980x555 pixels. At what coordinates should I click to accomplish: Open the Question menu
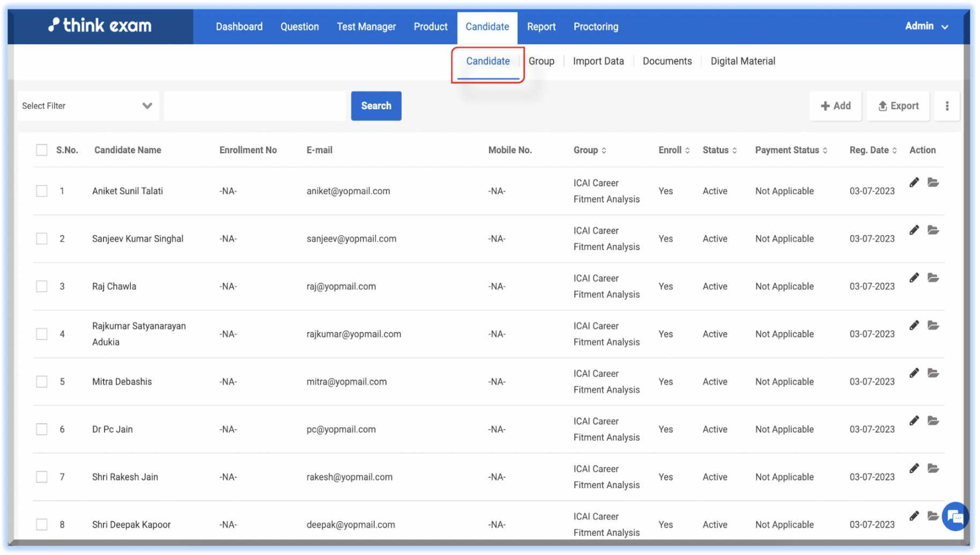(x=300, y=27)
